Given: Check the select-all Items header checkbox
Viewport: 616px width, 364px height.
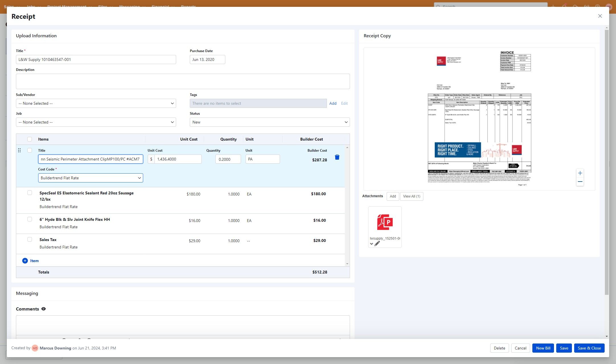Looking at the screenshot, I should tap(30, 139).
